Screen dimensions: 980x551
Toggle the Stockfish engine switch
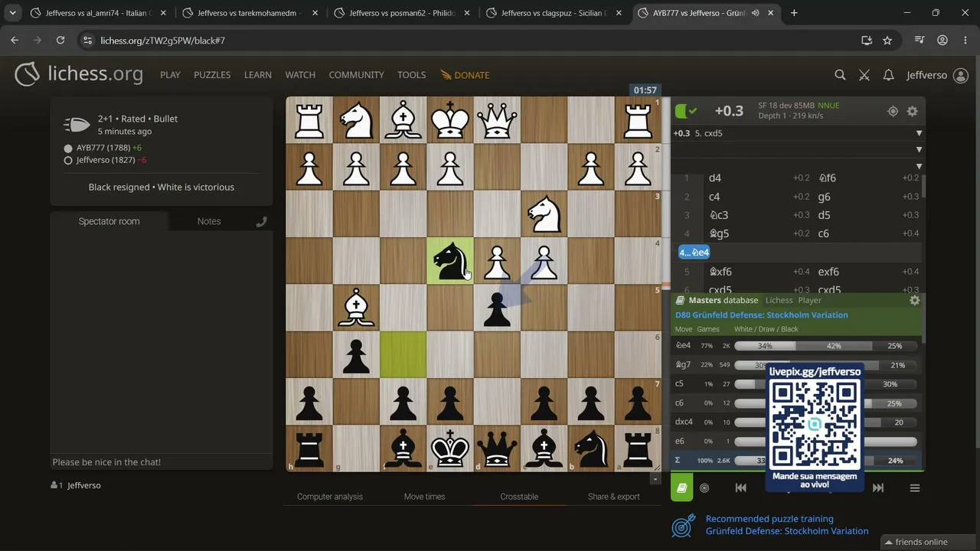tap(687, 111)
